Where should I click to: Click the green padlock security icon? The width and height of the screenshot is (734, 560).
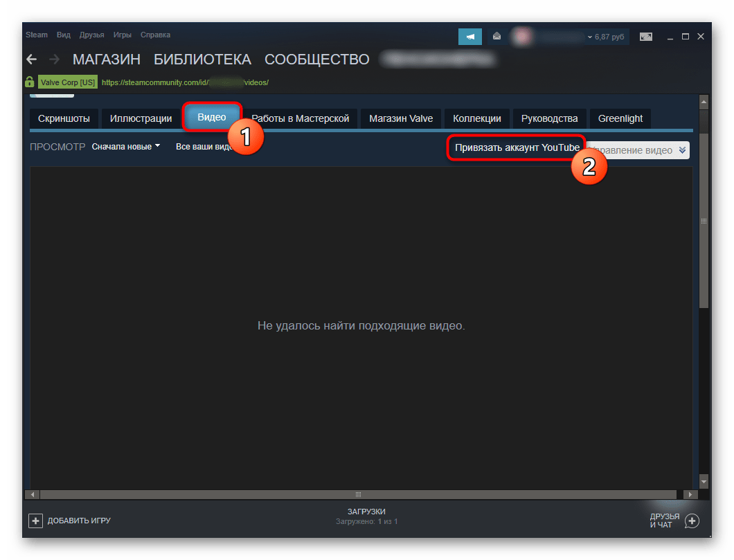pyautogui.click(x=30, y=82)
